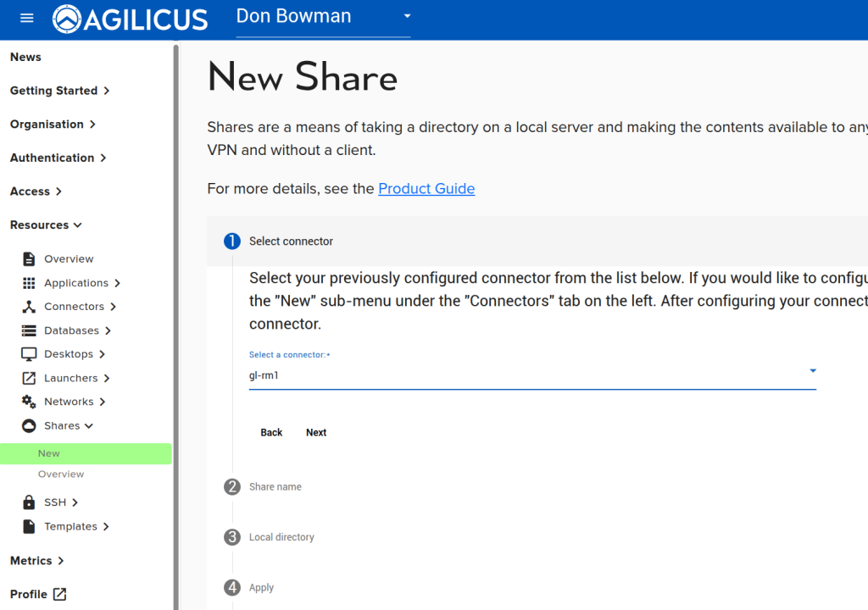Select Overview under Shares
This screenshot has height=610, width=868.
(61, 474)
